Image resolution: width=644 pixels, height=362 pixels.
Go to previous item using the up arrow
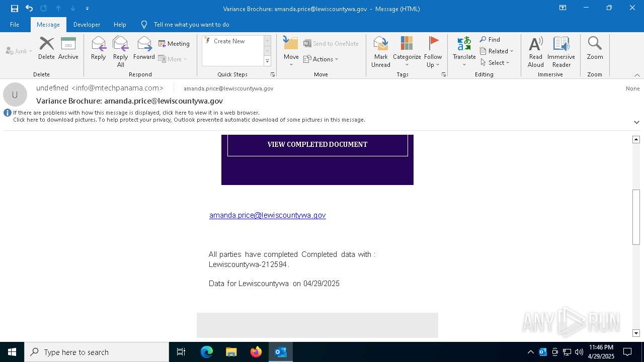(x=58, y=9)
